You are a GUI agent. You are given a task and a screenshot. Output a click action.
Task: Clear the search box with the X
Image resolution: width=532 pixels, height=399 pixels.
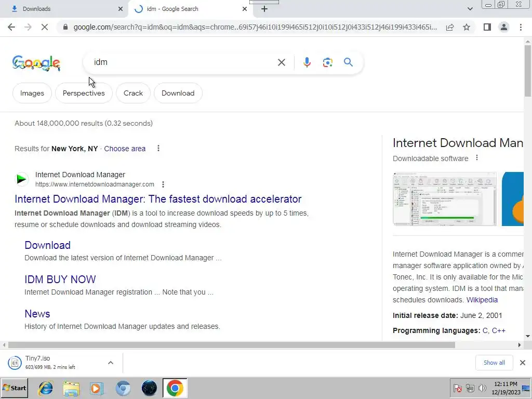(281, 62)
